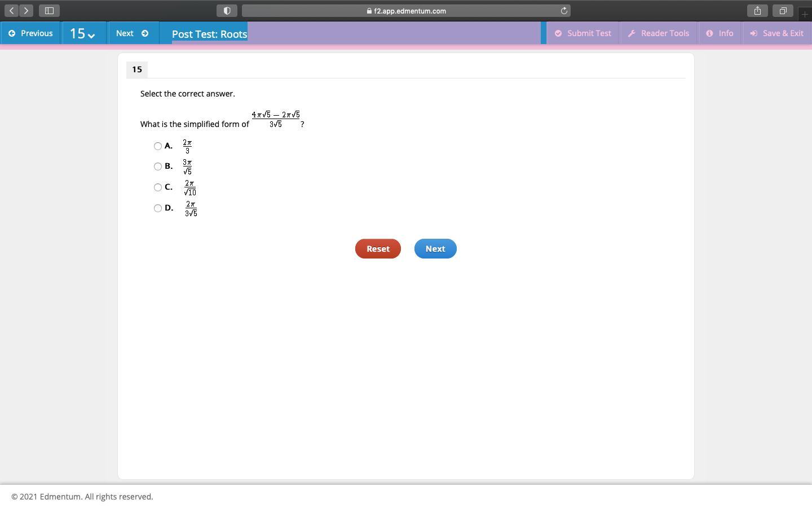Reload the page with refresh icon
The width and height of the screenshot is (812, 508).
(x=564, y=11)
